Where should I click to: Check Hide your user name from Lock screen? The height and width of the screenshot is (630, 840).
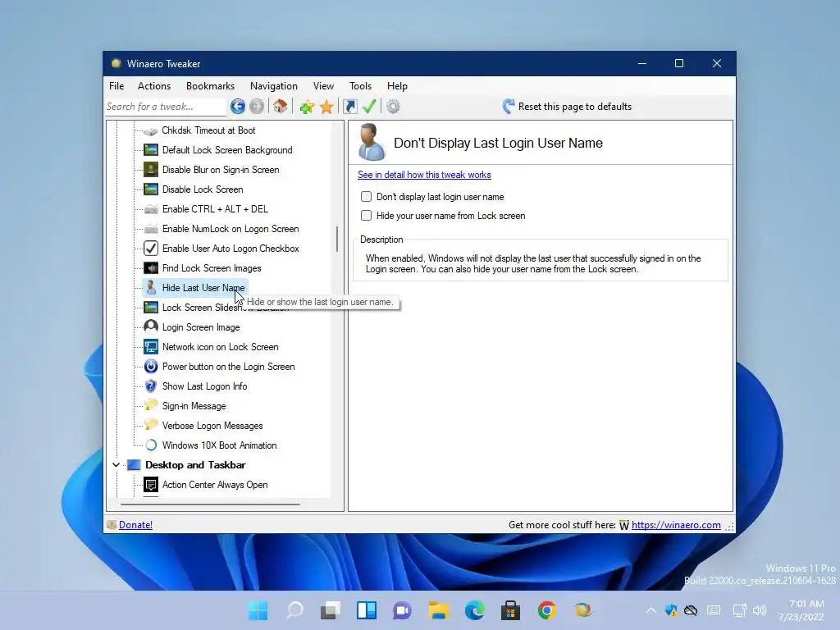coord(367,216)
